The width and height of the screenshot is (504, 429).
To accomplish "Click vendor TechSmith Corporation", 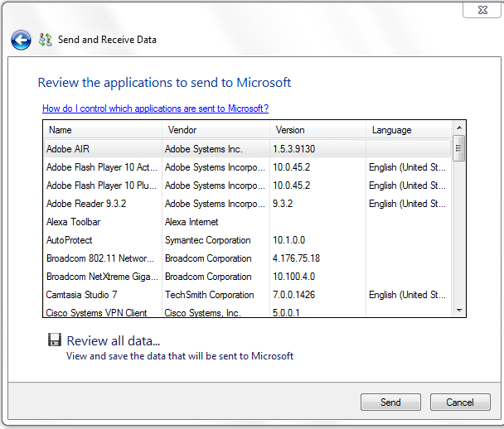I will pos(209,295).
